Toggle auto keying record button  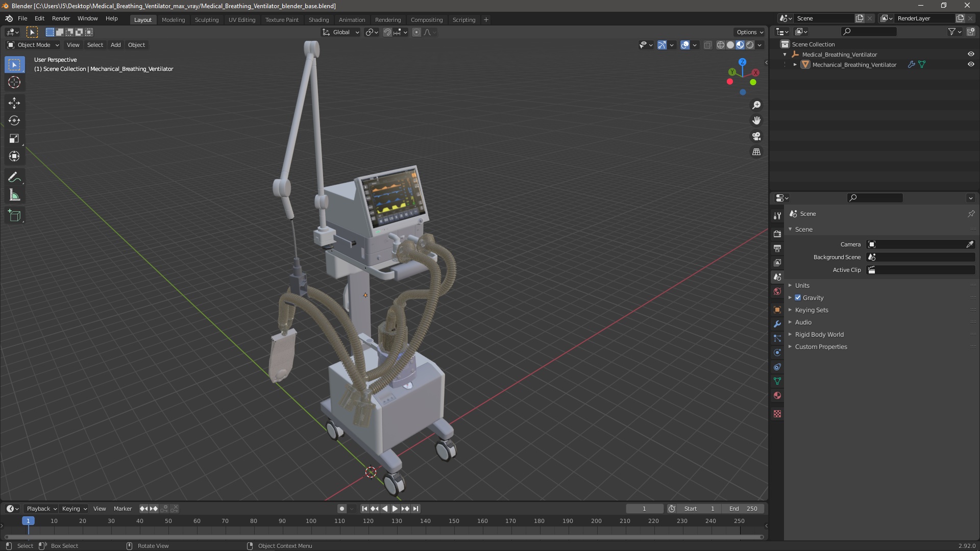[x=341, y=509]
